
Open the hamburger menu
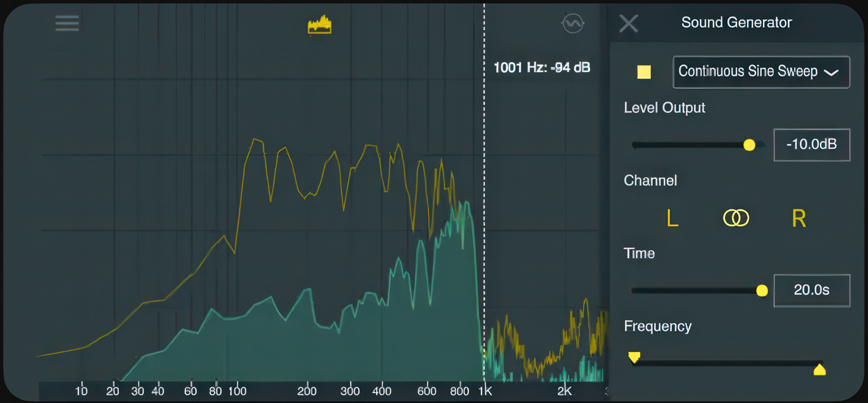[x=67, y=23]
